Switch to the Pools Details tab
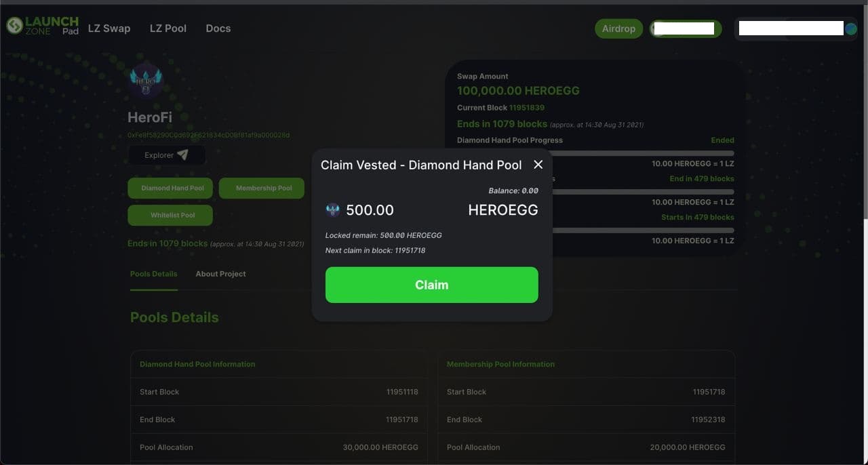The height and width of the screenshot is (465, 868). pos(154,274)
